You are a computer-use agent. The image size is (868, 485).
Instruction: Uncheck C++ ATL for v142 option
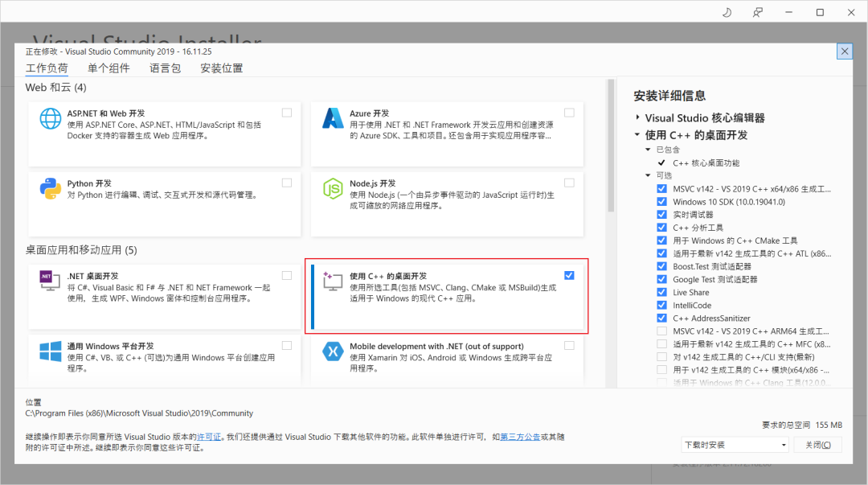pyautogui.click(x=661, y=253)
